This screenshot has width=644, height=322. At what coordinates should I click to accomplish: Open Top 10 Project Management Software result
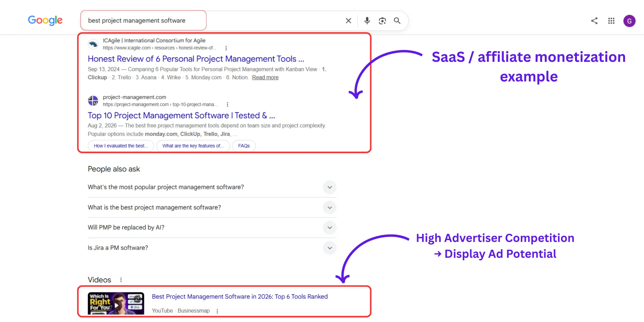[181, 115]
